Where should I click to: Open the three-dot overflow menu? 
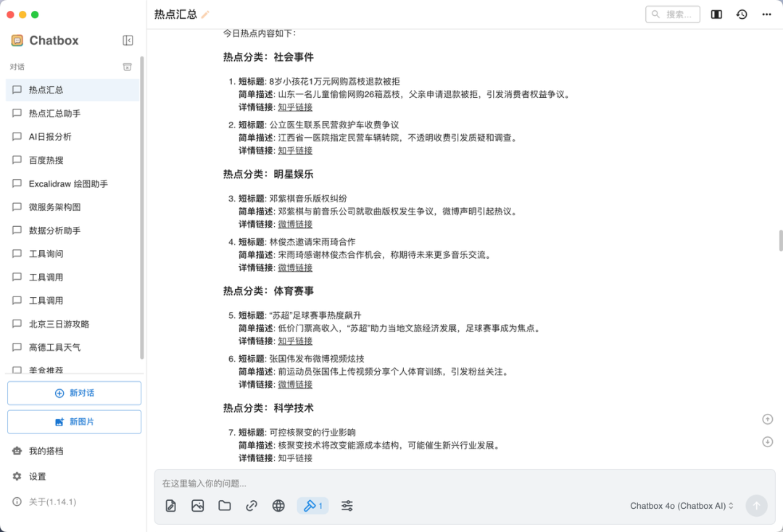pos(766,14)
